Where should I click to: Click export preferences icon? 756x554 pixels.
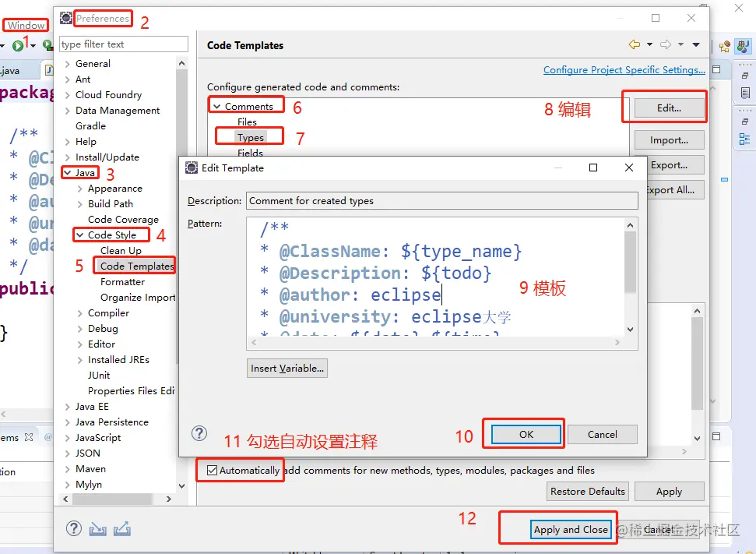click(x=122, y=529)
